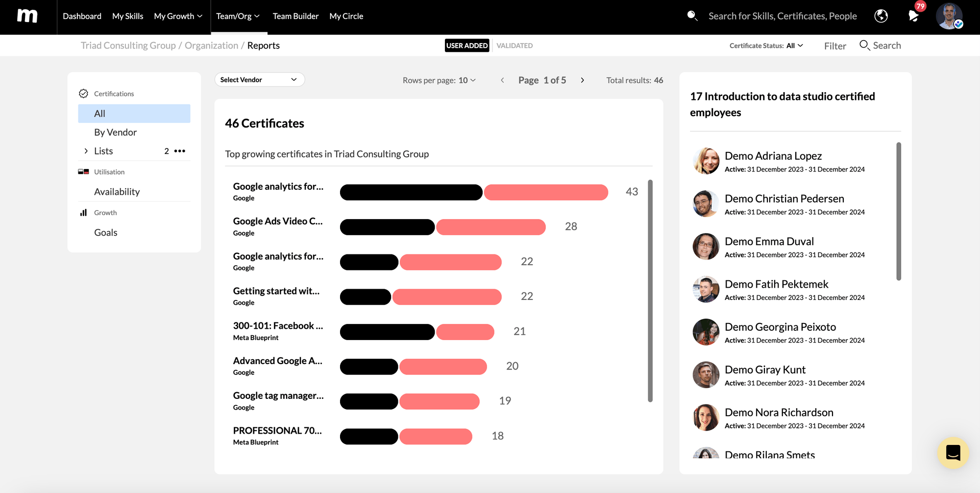Open the chat bubble in bottom corner

pos(953,453)
